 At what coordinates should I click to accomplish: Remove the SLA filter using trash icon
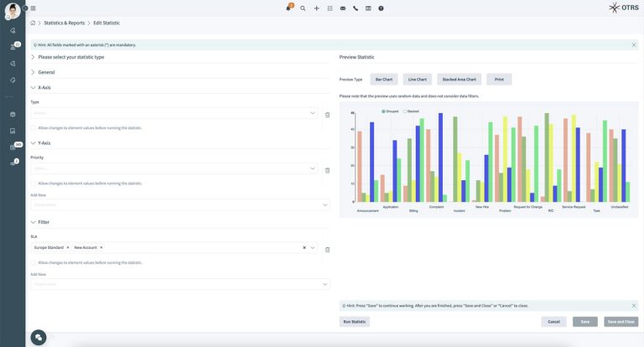(x=327, y=249)
